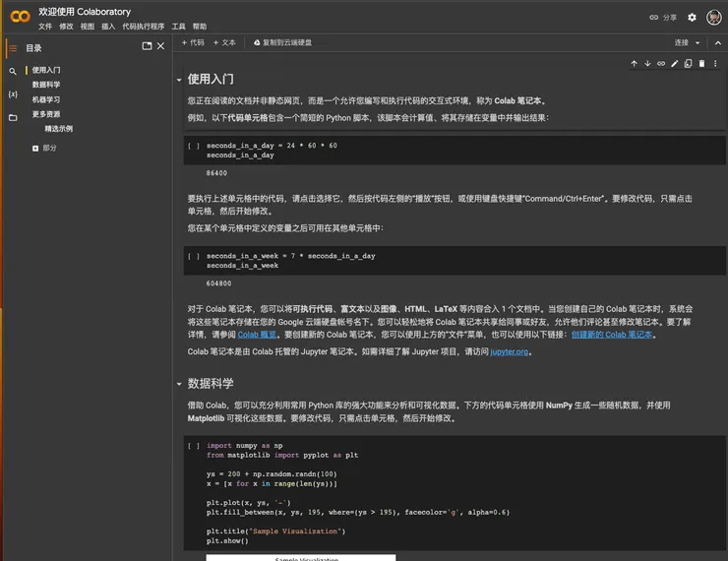
Task: Open the 创建新的 Colab 笔记本 link
Action: coord(612,335)
